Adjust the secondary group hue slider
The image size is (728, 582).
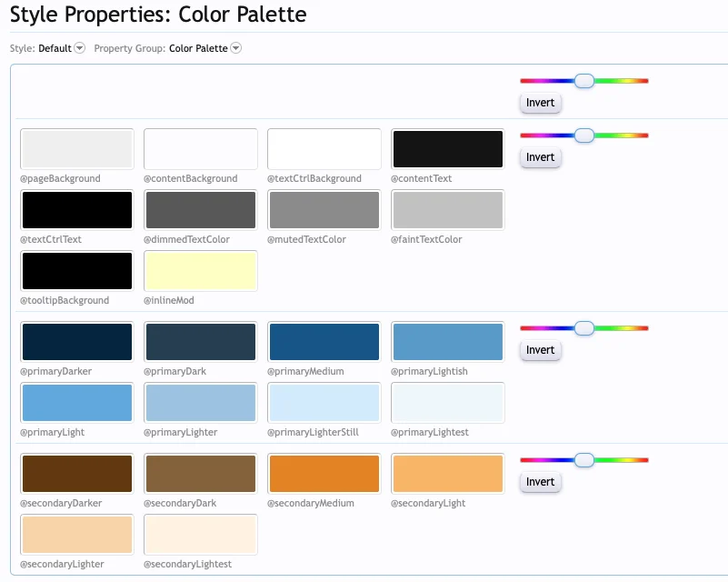click(583, 460)
